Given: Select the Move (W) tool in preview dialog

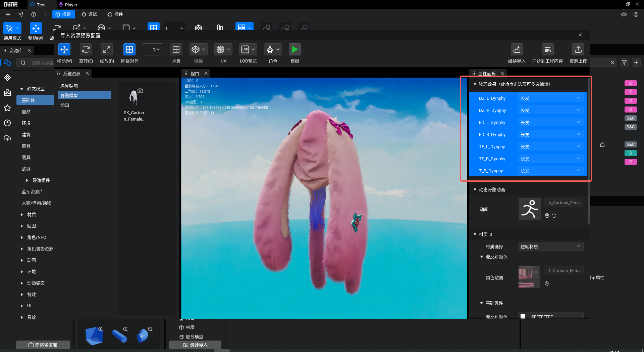Looking at the screenshot, I should (64, 50).
